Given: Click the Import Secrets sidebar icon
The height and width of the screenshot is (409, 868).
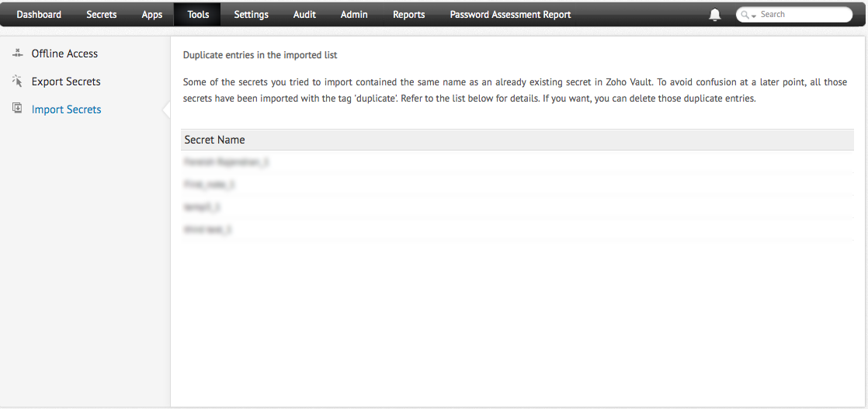Looking at the screenshot, I should coord(17,109).
